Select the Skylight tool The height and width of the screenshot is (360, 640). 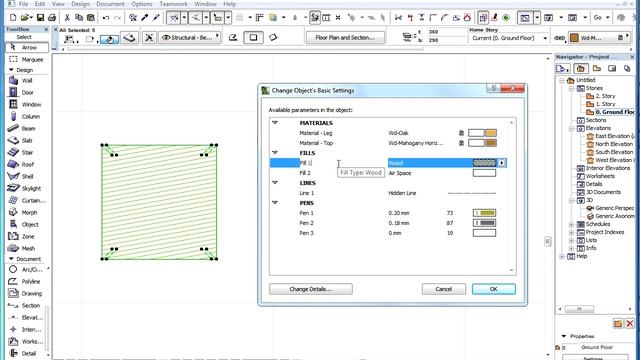coord(27,188)
